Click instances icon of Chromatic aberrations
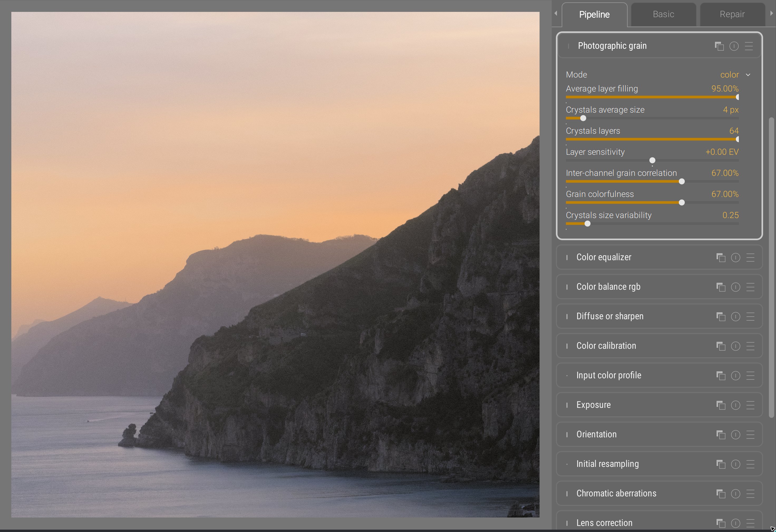This screenshot has width=776, height=532. [x=721, y=494]
